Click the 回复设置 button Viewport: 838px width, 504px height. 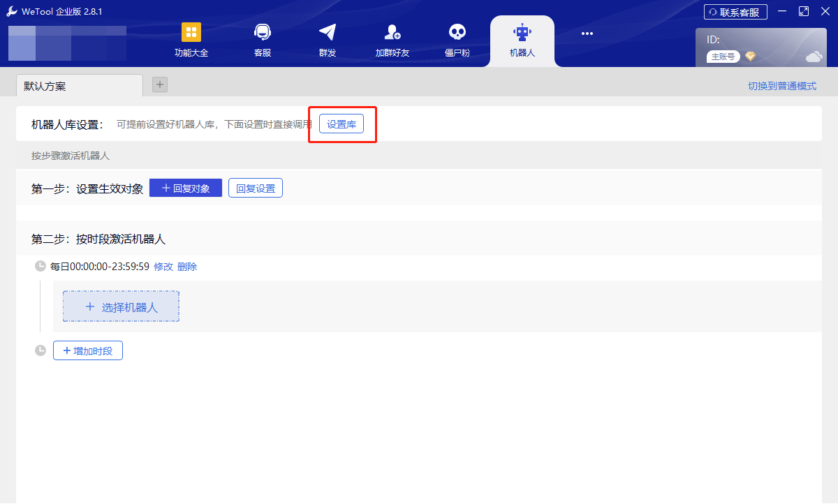(256, 188)
